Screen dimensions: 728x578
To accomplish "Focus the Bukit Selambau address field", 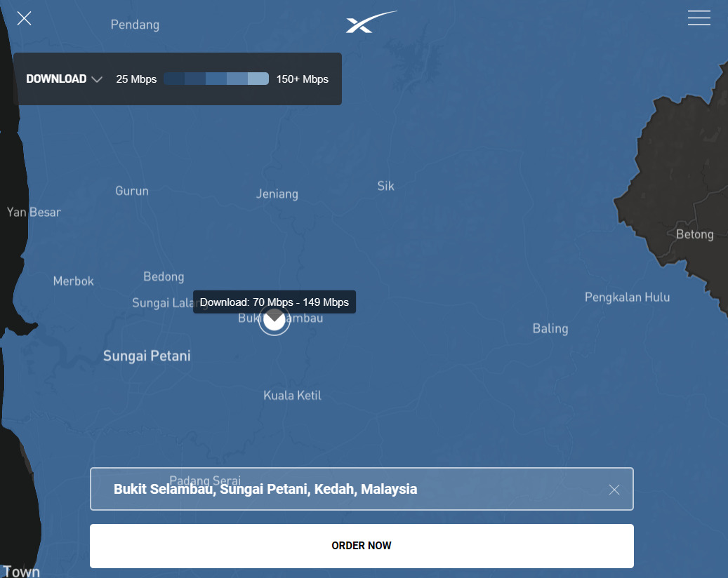I will [351, 489].
